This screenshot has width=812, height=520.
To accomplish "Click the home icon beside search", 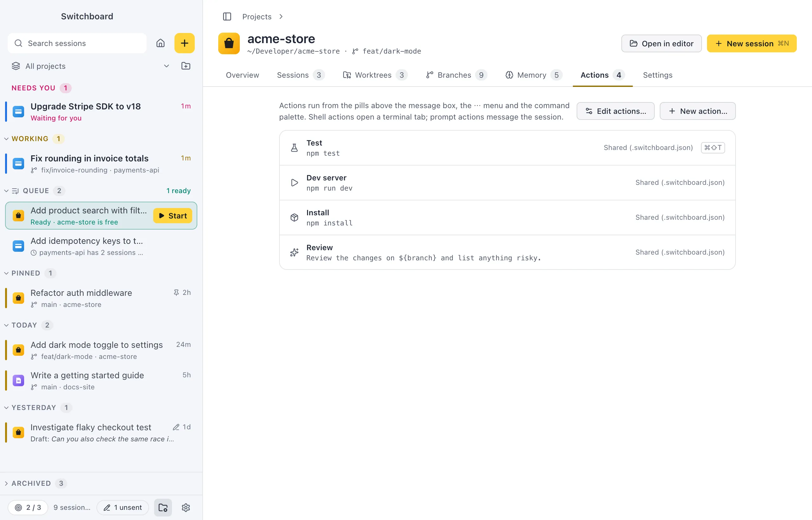I will pyautogui.click(x=160, y=43).
